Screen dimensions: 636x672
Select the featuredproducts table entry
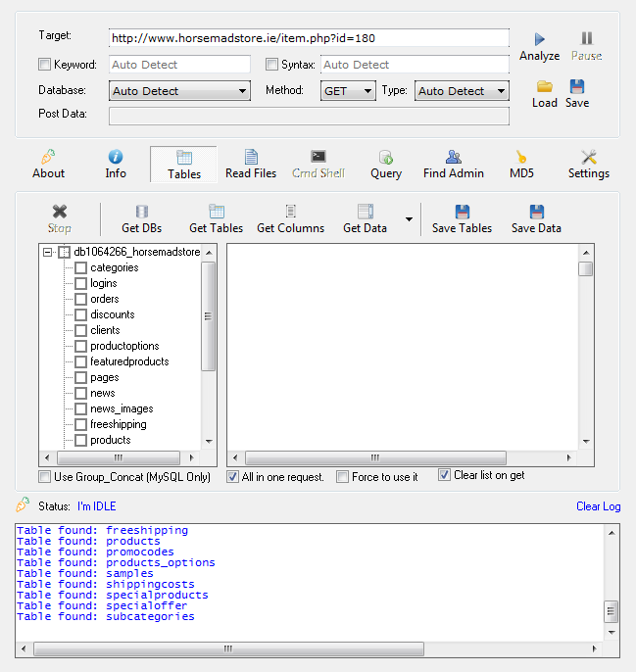click(129, 361)
